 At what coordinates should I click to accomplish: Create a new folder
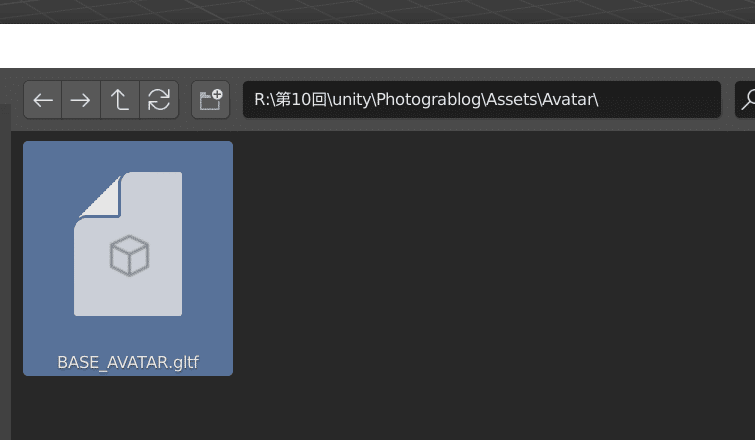[x=210, y=100]
